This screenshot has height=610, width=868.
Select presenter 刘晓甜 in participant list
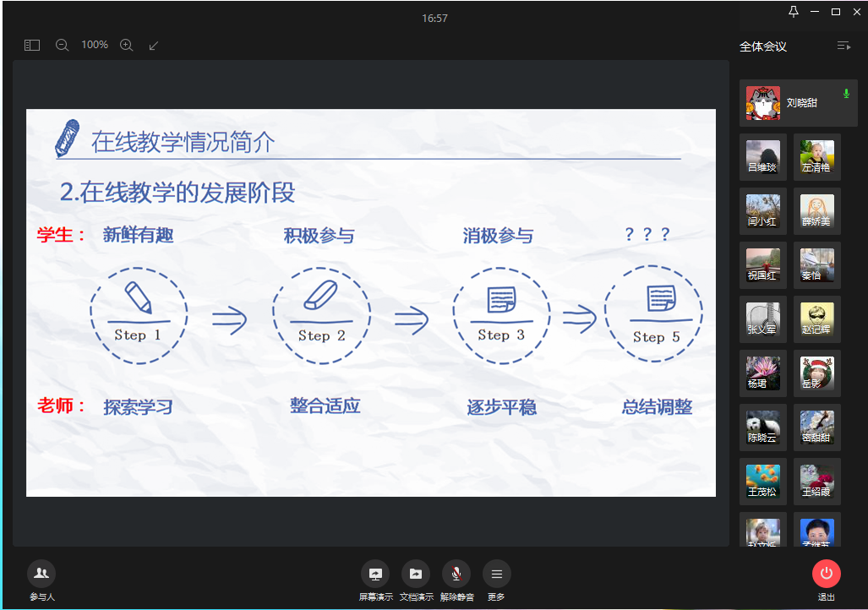pos(798,103)
